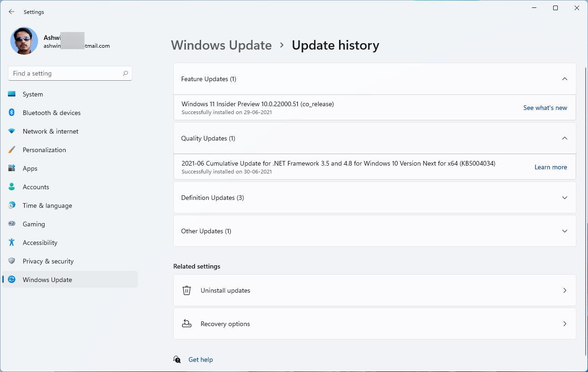Click the Related settings heading
This screenshot has height=372, width=588.
click(197, 266)
